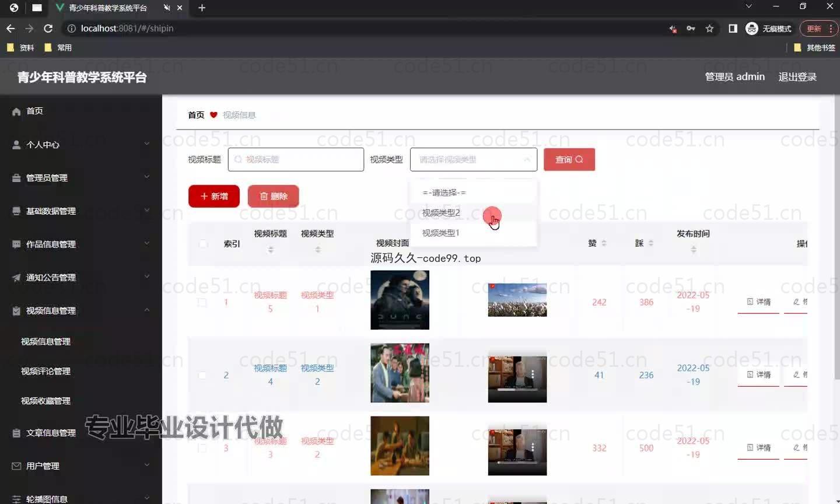This screenshot has height=504, width=840.
Task: Sort by 视频类型 column arrows
Action: [x=317, y=250]
